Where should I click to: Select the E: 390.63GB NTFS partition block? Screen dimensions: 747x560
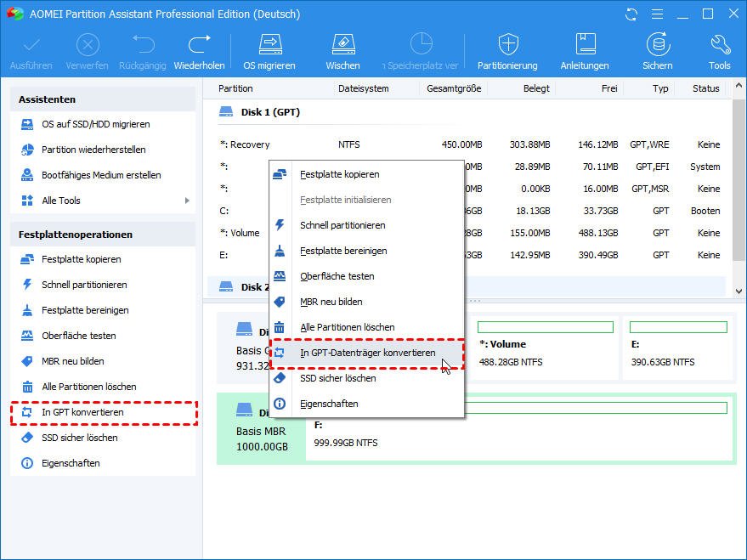point(678,348)
